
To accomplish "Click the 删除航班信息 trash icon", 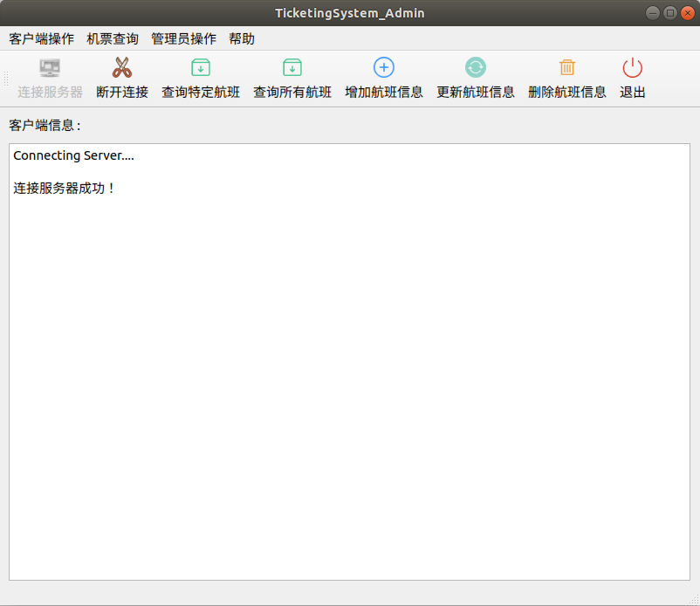I will point(567,68).
